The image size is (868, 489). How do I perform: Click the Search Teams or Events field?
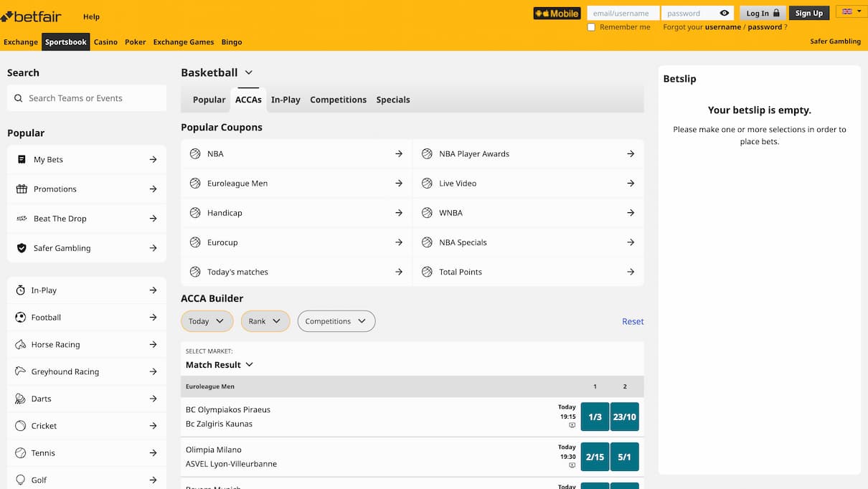point(86,98)
